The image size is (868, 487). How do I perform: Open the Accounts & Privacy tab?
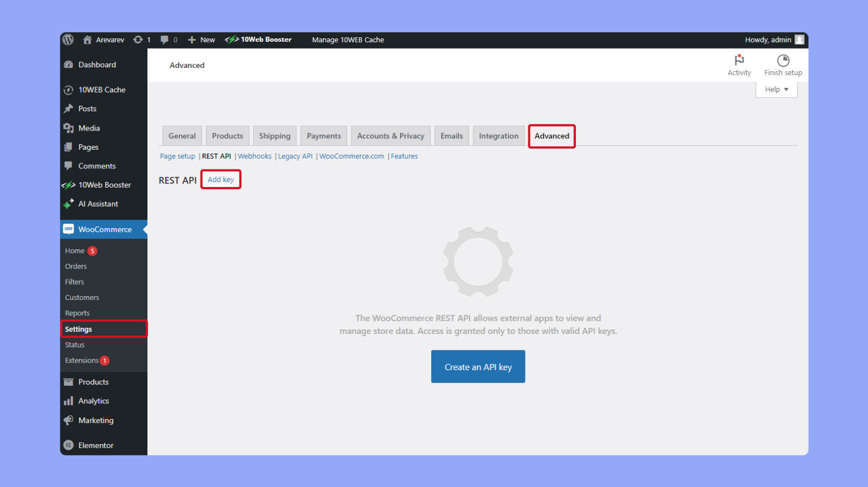tap(390, 136)
